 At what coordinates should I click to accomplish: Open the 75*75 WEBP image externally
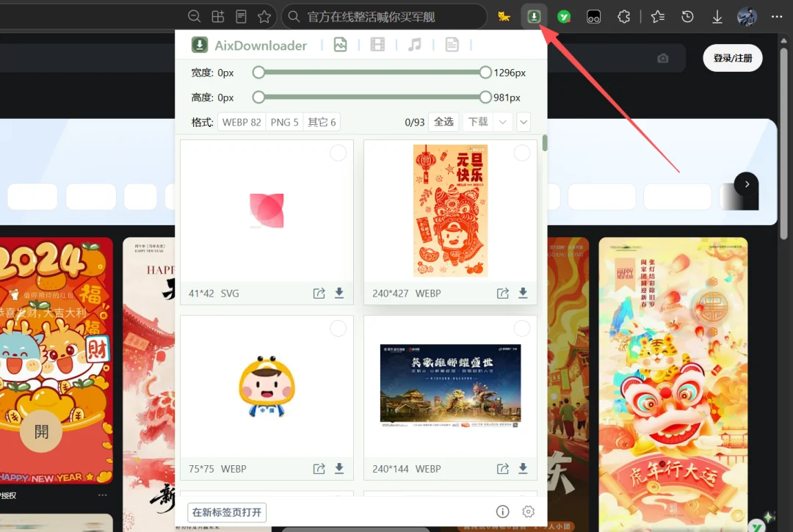click(x=319, y=469)
